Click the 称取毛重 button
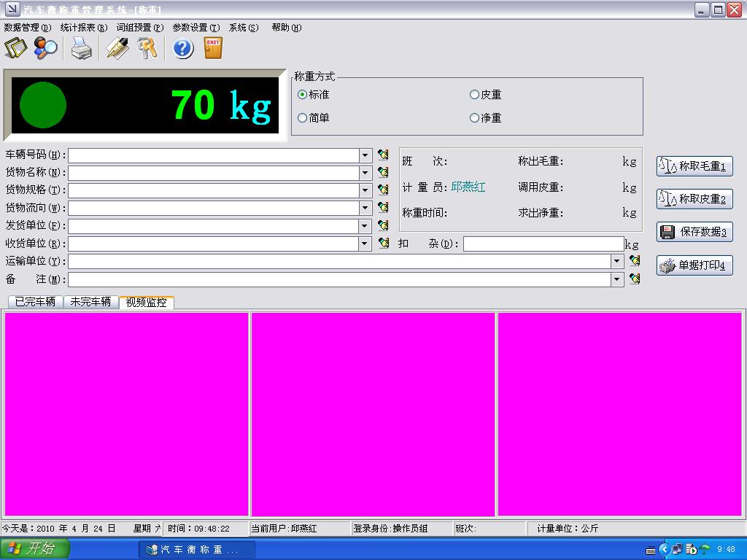The image size is (747, 560). 694,166
